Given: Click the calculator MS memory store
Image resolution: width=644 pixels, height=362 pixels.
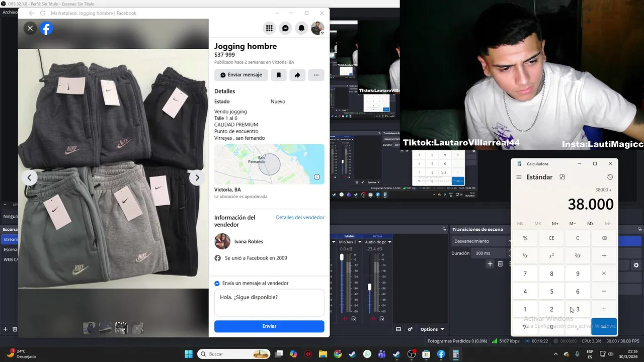Looking at the screenshot, I should click(x=590, y=223).
